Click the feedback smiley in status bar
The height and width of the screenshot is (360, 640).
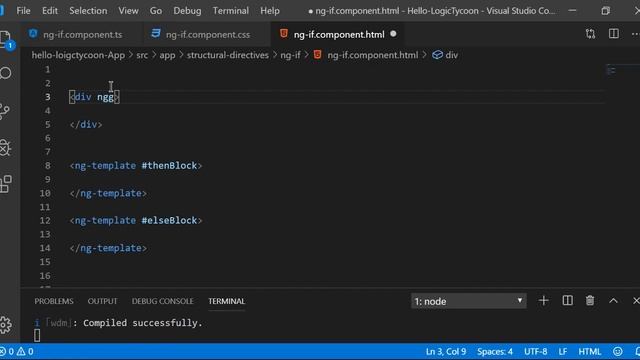tap(618, 351)
